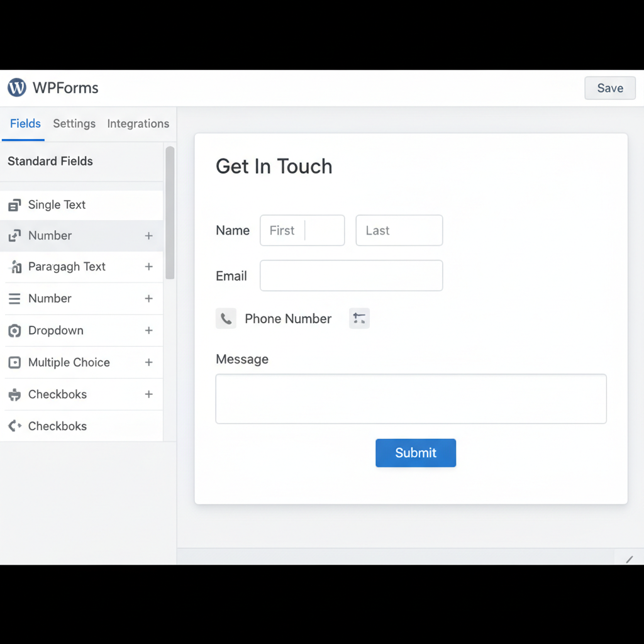The width and height of the screenshot is (644, 644).
Task: Select the lower Checkboks field icon
Action: (15, 426)
